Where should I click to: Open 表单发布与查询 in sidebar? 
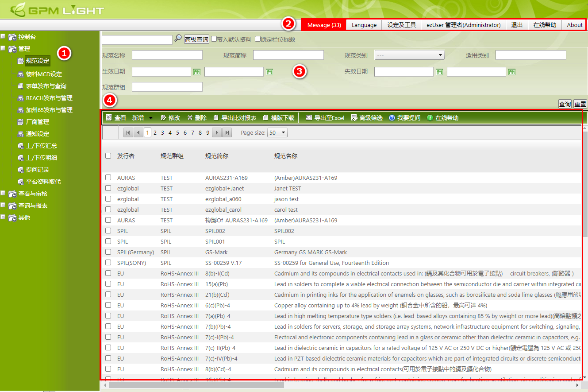click(x=46, y=86)
